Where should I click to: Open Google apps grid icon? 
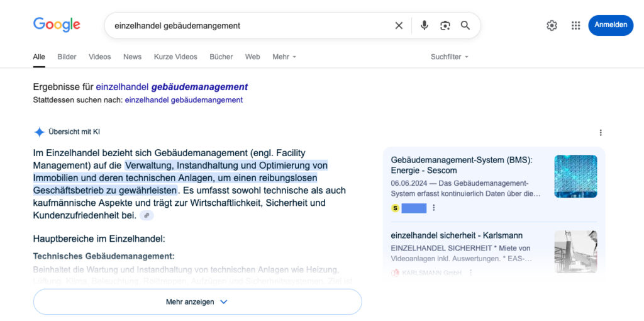click(x=575, y=25)
